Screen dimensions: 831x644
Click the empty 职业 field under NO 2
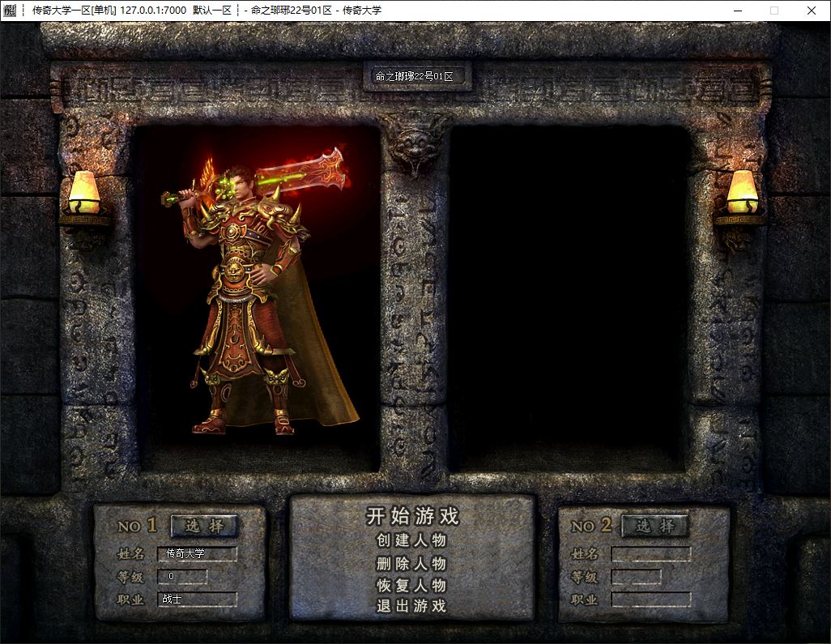(x=651, y=599)
